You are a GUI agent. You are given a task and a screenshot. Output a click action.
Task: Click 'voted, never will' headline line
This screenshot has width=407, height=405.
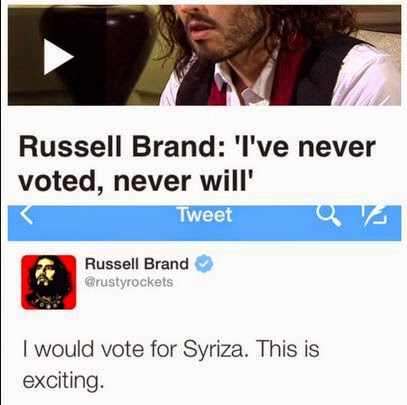point(134,181)
